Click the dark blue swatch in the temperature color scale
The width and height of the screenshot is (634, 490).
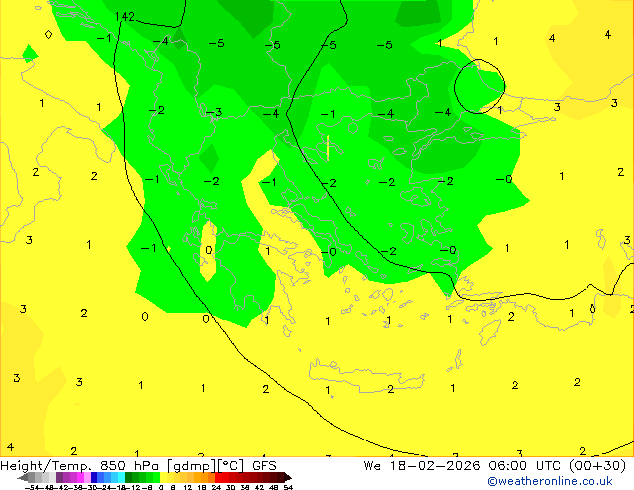(x=94, y=477)
